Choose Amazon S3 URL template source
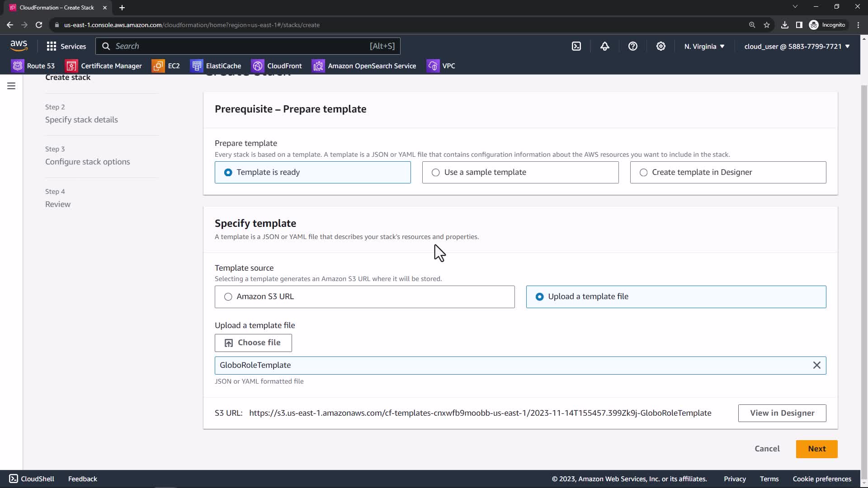The width and height of the screenshot is (868, 488). coord(364,297)
